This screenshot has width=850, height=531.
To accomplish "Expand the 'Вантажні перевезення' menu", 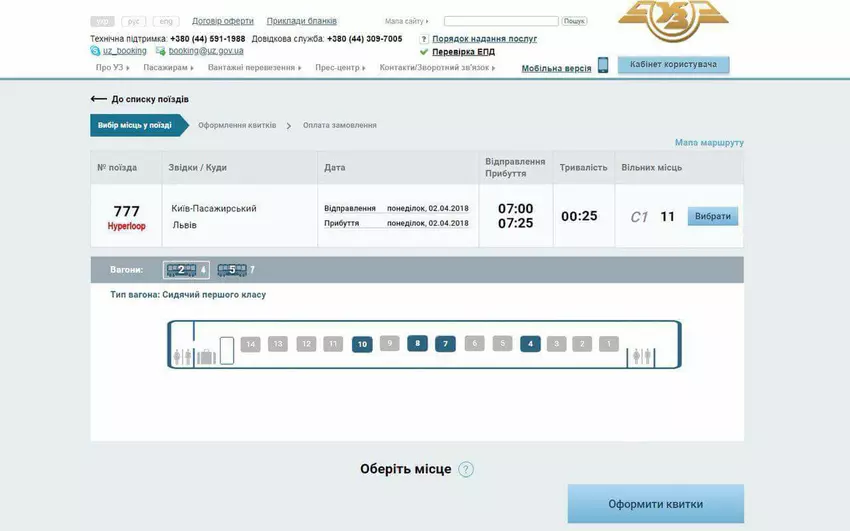I will [254, 68].
